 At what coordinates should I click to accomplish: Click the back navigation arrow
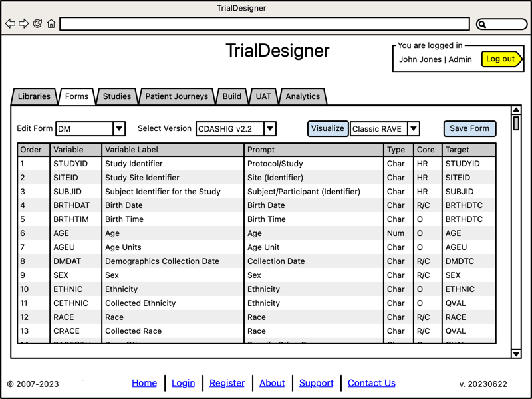pyautogui.click(x=9, y=23)
